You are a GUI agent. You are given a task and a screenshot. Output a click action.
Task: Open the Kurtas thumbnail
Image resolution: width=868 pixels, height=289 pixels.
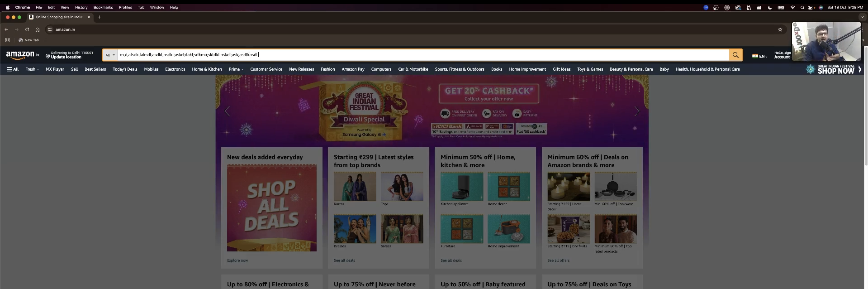[355, 187]
